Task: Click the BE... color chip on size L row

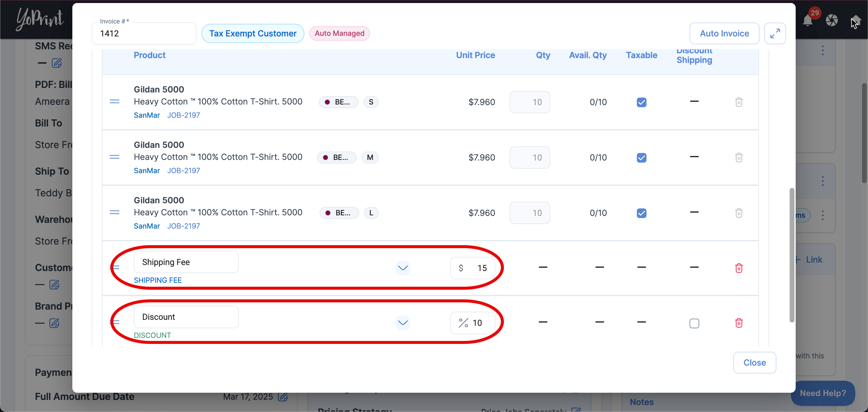Action: coord(339,213)
